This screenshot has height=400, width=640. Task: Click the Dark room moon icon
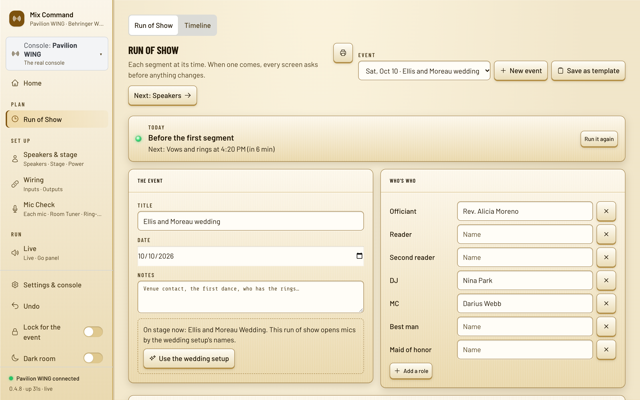15,358
